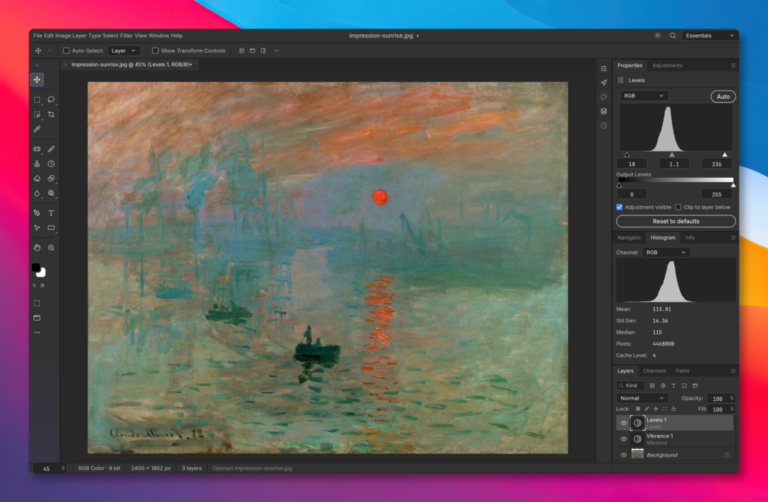Viewport: 768px width, 502px height.
Task: Open the more tools ellipsis in toolbox
Action: pos(37,333)
